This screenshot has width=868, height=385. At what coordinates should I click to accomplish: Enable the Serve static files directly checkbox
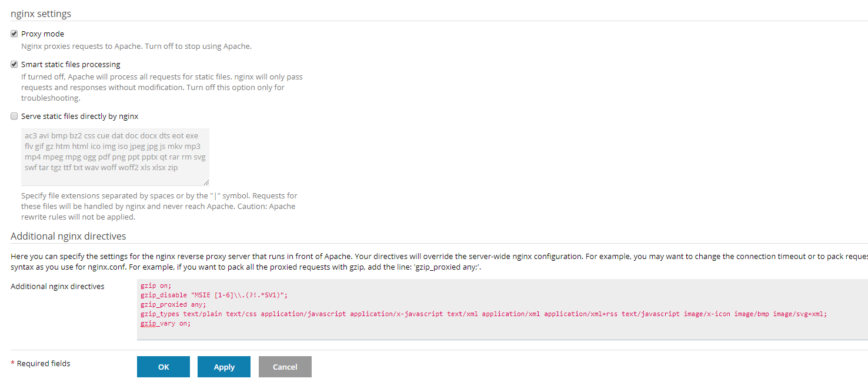click(14, 117)
